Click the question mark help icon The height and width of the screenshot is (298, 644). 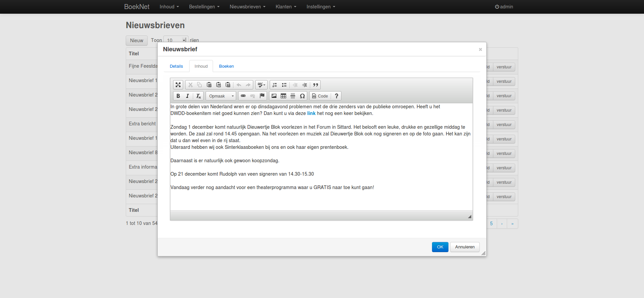[336, 96]
